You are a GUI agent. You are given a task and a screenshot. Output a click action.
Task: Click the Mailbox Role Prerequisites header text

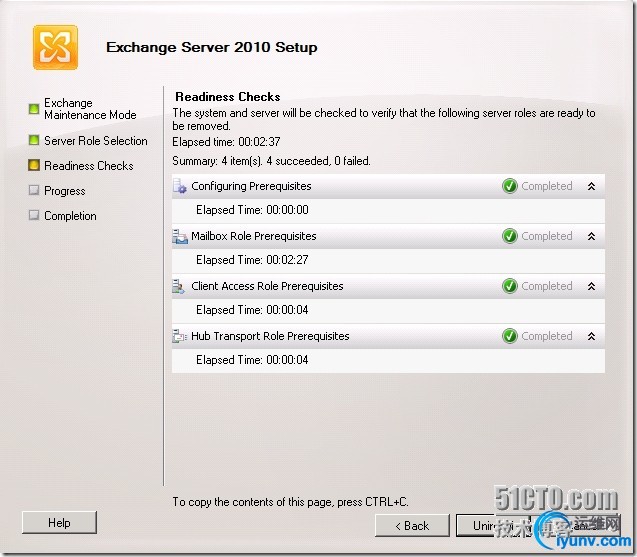coord(254,236)
